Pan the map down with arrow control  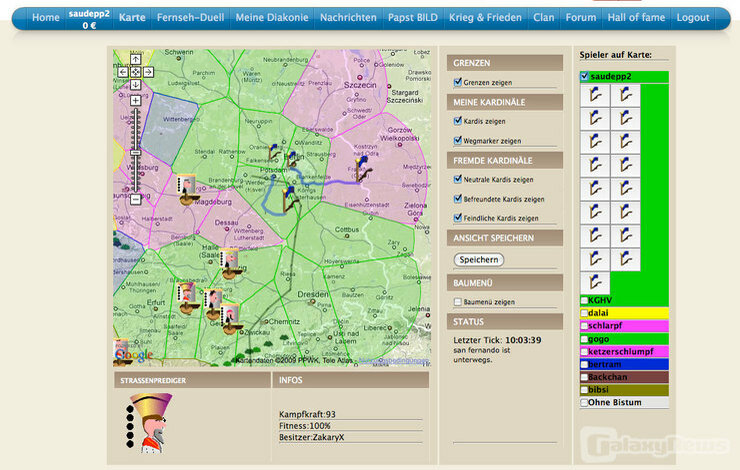135,85
